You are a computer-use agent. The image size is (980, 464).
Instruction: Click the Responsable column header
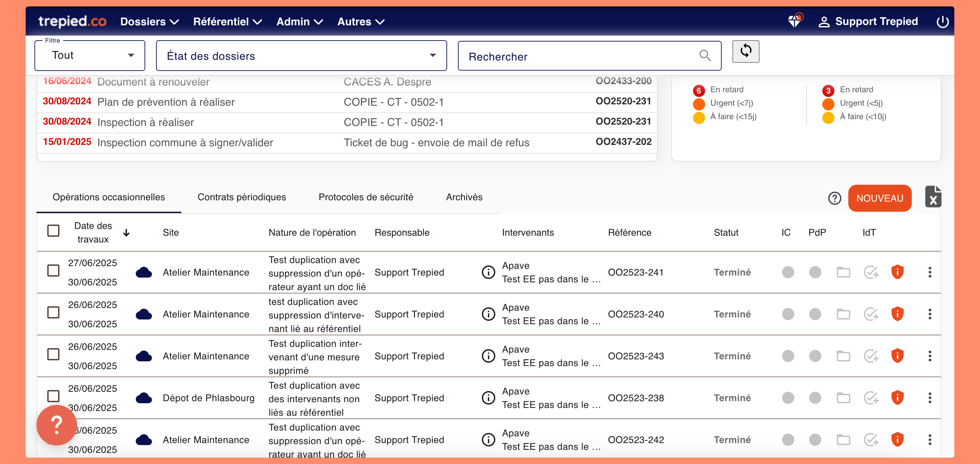tap(402, 232)
